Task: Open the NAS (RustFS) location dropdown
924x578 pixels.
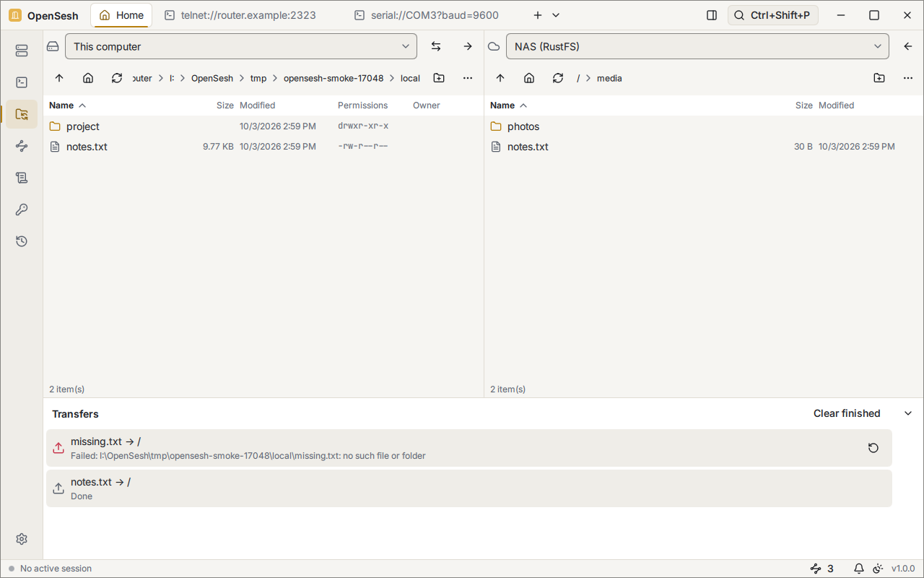Action: [x=697, y=46]
